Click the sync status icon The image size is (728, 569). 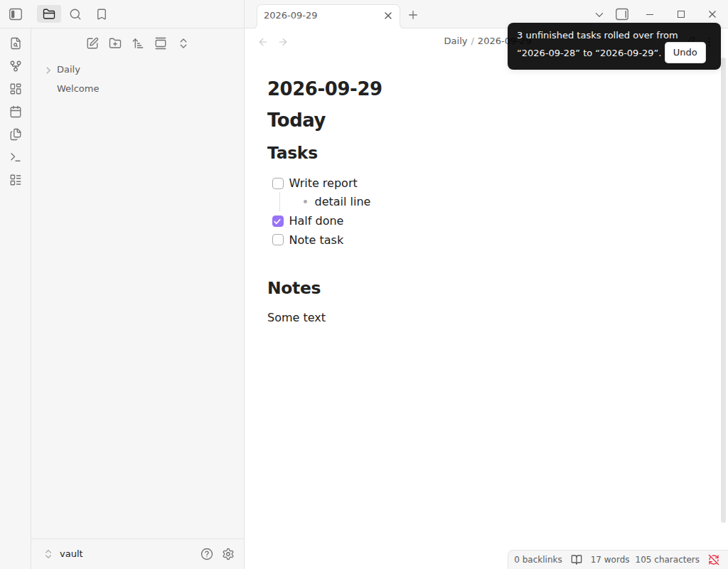(x=714, y=560)
